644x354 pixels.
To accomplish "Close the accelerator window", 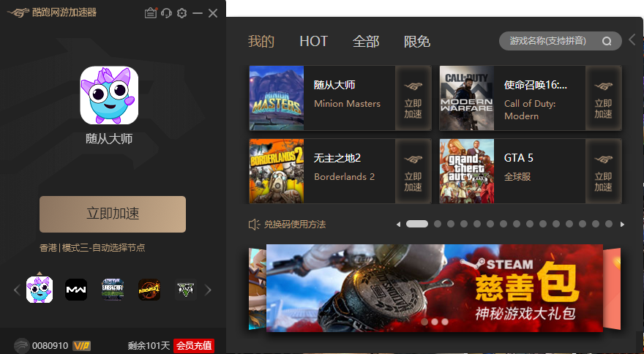I will [213, 13].
